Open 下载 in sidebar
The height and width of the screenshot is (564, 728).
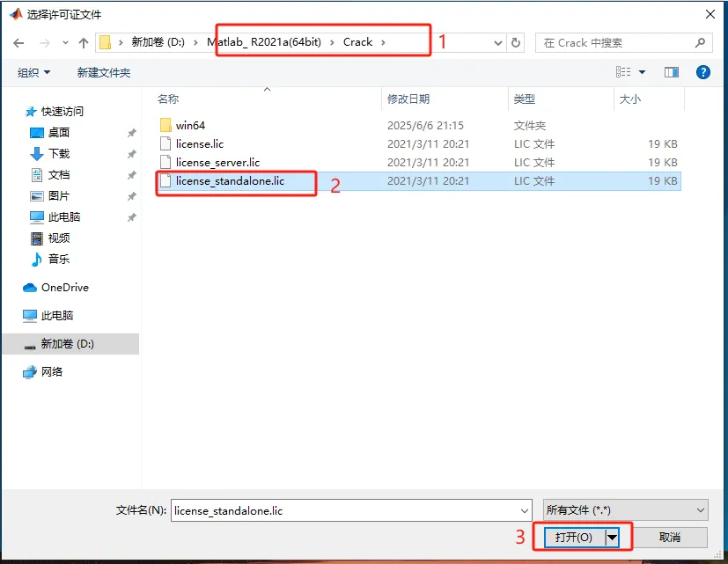[59, 154]
